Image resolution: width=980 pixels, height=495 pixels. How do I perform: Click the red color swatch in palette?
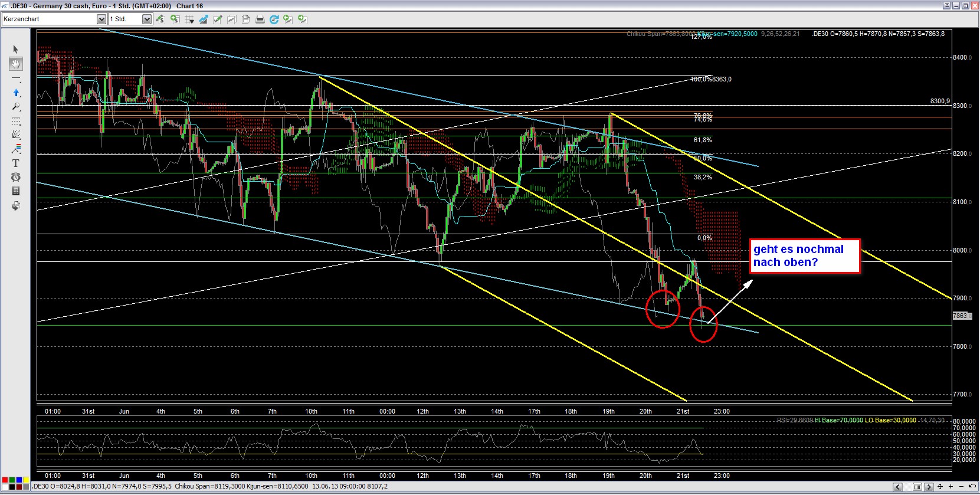click(x=5, y=480)
